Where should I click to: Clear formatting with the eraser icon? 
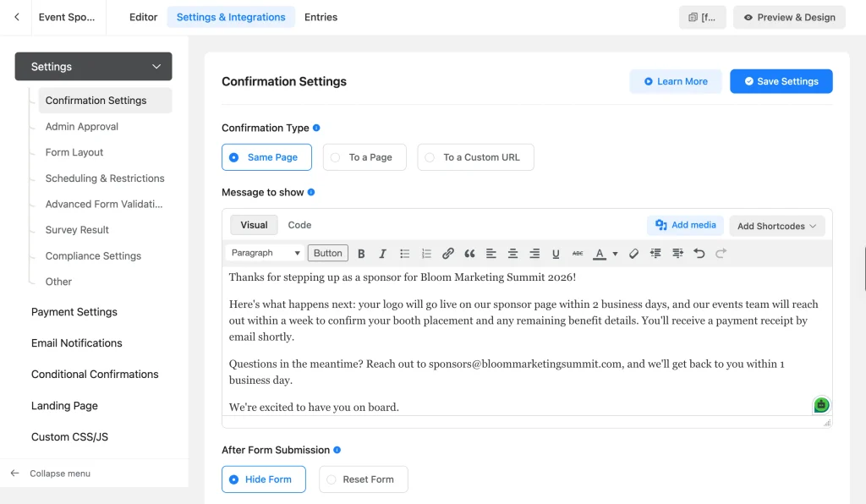coord(633,254)
